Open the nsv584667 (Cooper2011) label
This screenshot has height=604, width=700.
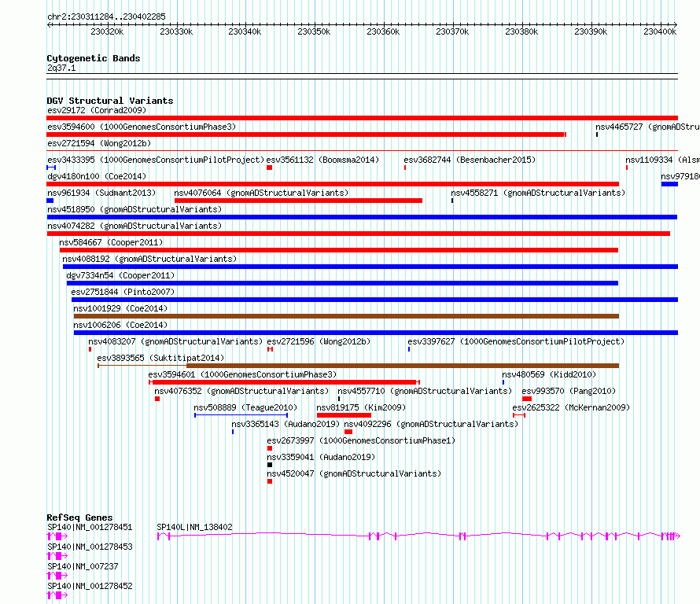[x=111, y=242]
